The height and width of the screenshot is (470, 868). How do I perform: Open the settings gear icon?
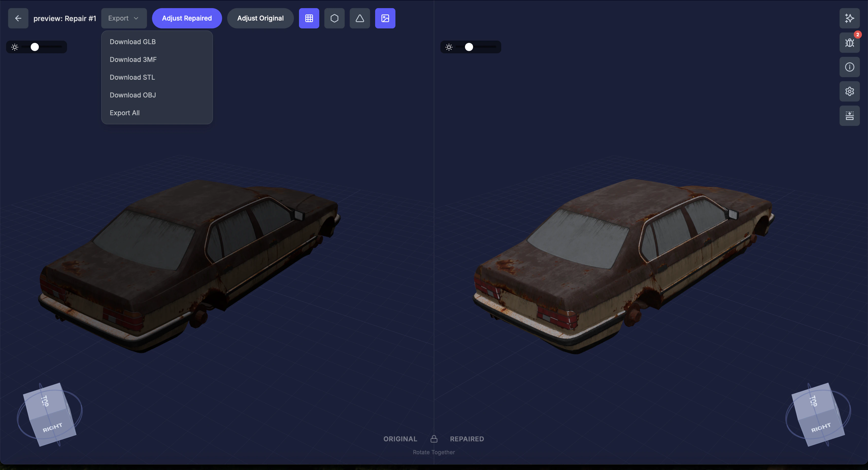pos(849,91)
